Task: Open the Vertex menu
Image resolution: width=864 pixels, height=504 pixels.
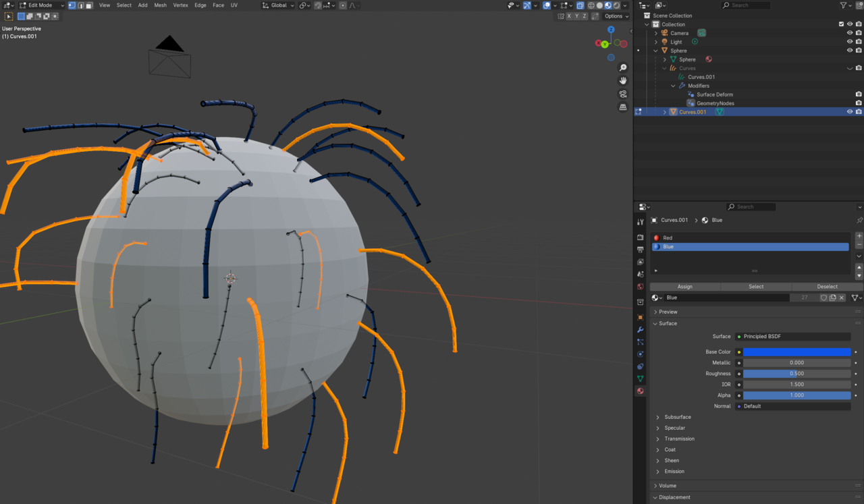Action: [x=180, y=5]
